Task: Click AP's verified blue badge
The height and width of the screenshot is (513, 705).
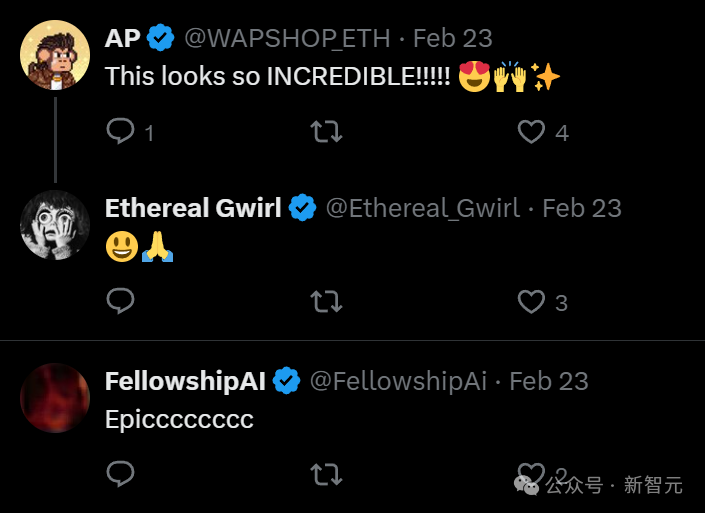Action: click(161, 38)
